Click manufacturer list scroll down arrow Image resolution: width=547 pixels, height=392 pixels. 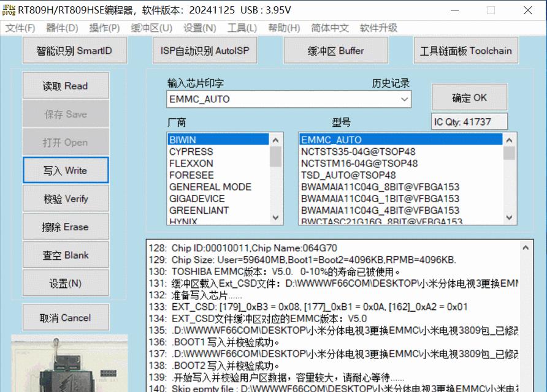coord(275,217)
